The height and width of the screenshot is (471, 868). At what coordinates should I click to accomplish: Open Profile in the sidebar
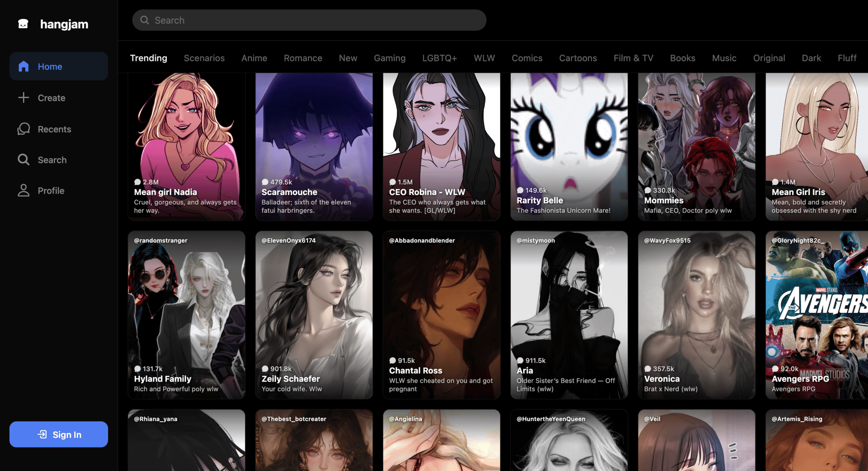(x=59, y=190)
